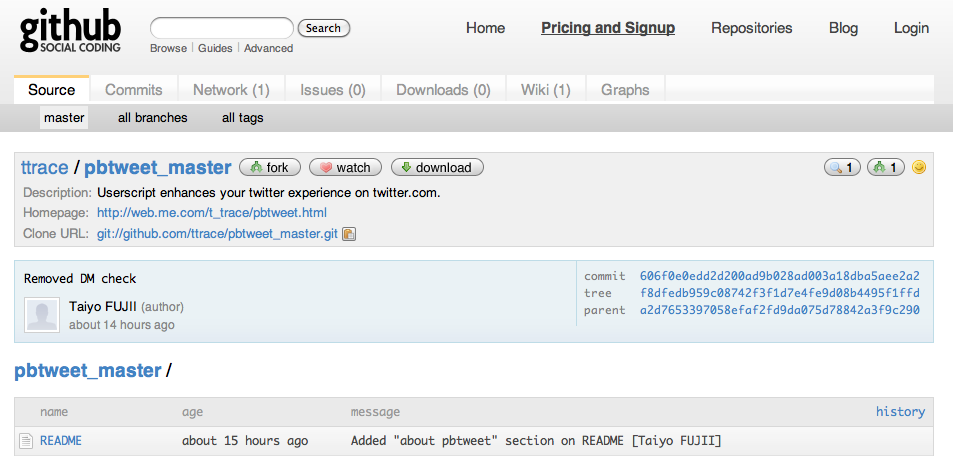The width and height of the screenshot is (953, 456).
Task: Focus the search input field
Action: pos(222,28)
